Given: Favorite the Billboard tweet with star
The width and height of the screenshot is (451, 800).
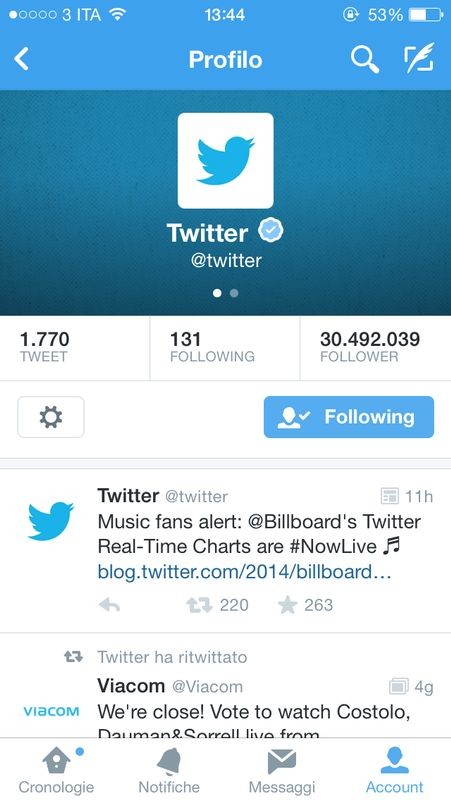Looking at the screenshot, I should (x=287, y=605).
